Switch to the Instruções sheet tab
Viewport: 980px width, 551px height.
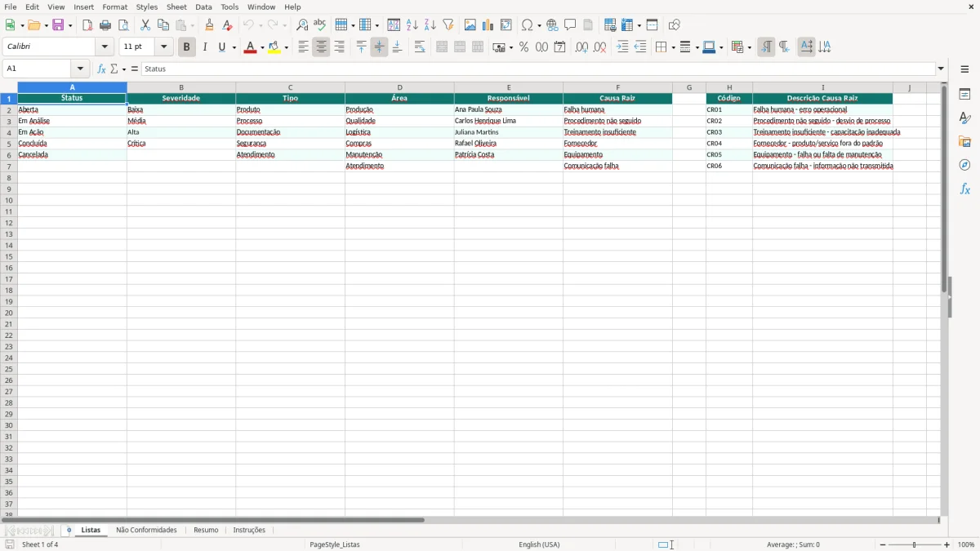(249, 531)
